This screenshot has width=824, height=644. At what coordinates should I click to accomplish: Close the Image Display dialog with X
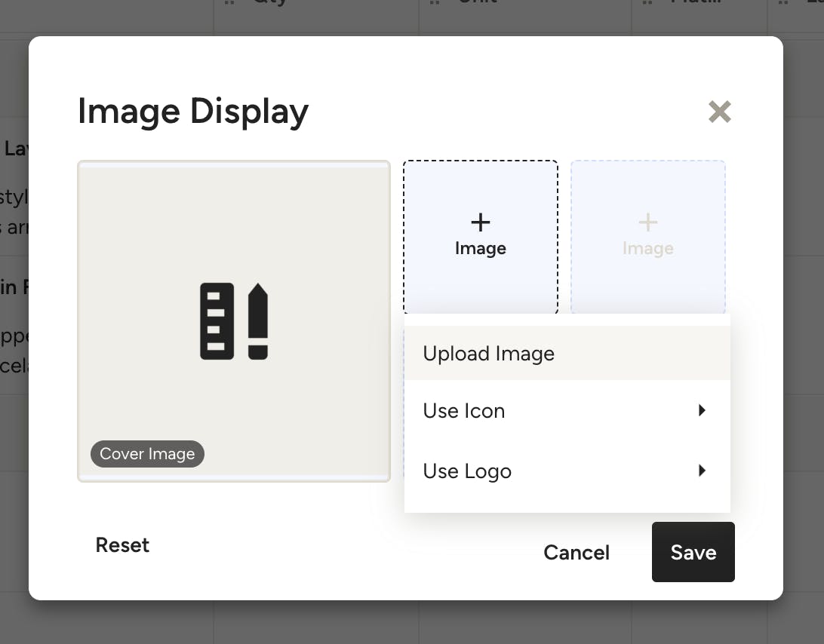[x=719, y=112]
